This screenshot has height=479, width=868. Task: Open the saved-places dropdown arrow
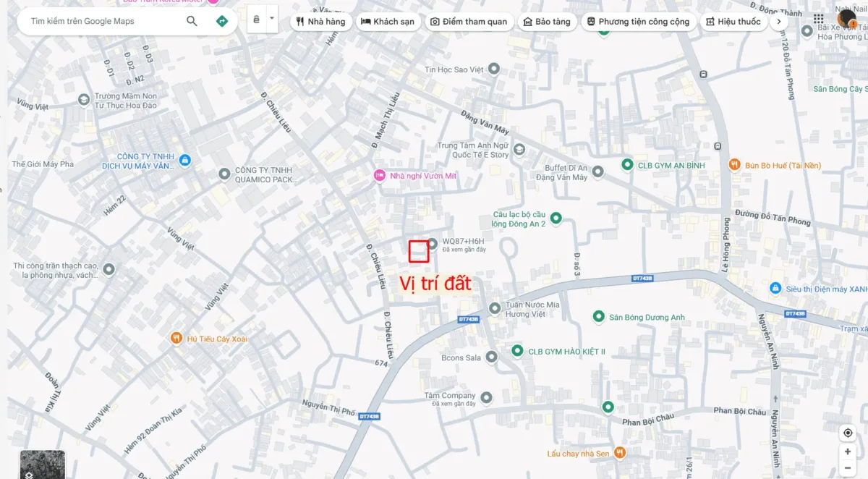pos(271,19)
